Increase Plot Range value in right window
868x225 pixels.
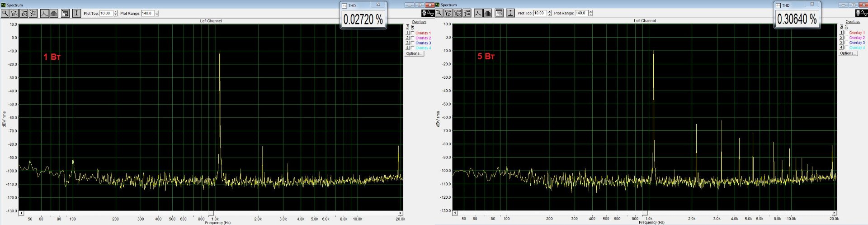[591, 11]
